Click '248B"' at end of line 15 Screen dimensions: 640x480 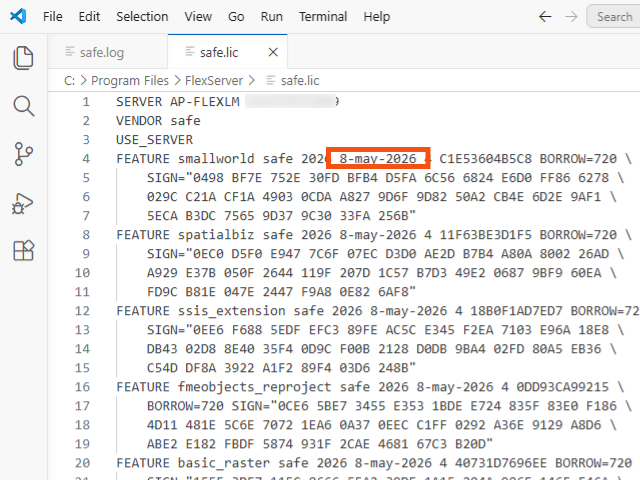tap(397, 368)
